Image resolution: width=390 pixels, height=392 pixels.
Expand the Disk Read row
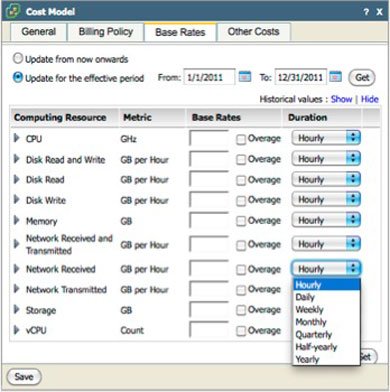[16, 179]
